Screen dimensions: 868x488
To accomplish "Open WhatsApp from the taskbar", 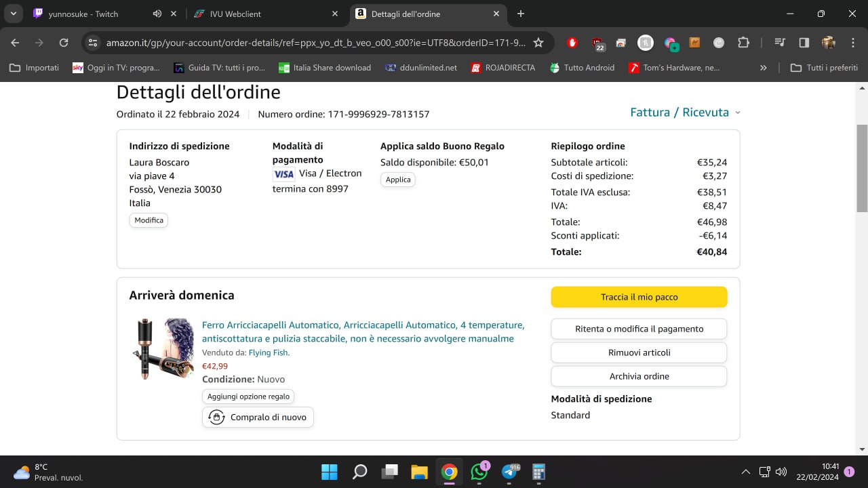I will pyautogui.click(x=479, y=472).
